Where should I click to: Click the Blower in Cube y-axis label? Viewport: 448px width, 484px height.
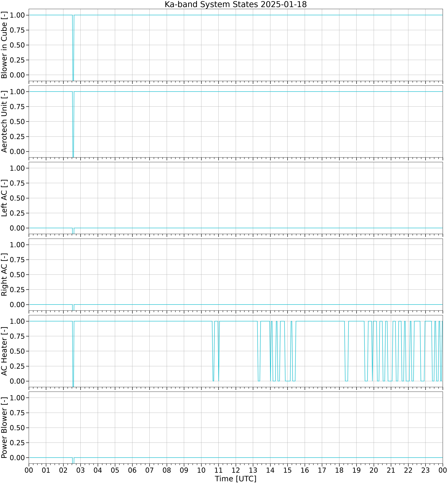pyautogui.click(x=4, y=45)
